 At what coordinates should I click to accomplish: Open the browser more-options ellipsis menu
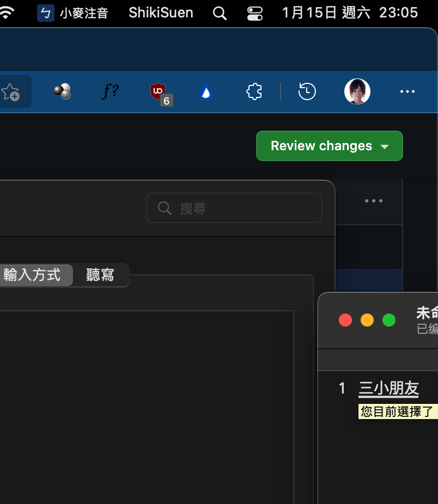pos(407,91)
